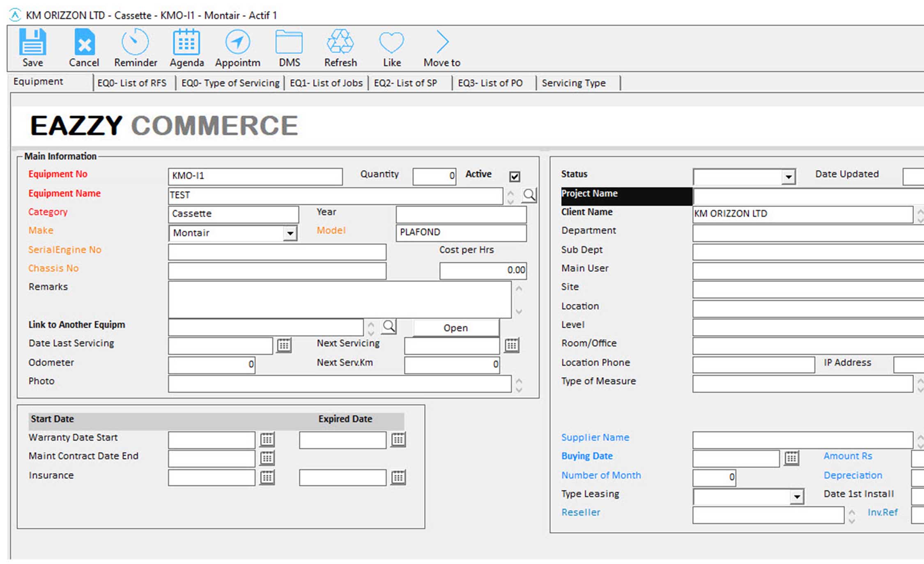
Task: Expand the Make dropdown showing Montair
Action: click(290, 233)
